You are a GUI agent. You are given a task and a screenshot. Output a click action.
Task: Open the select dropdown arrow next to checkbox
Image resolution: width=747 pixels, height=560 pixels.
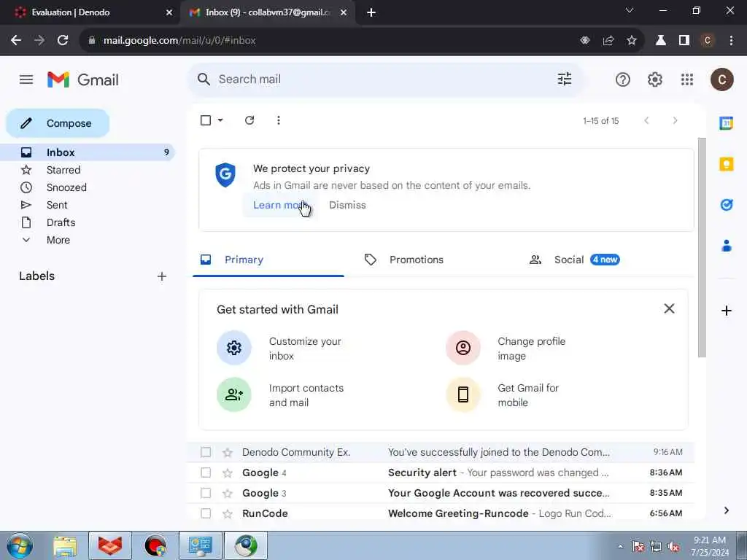coord(220,120)
